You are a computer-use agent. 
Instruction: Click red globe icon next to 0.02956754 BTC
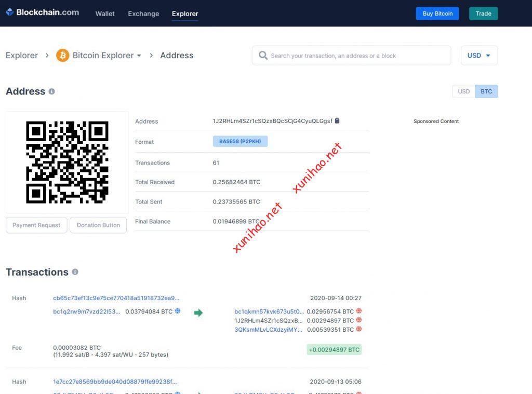pos(358,311)
